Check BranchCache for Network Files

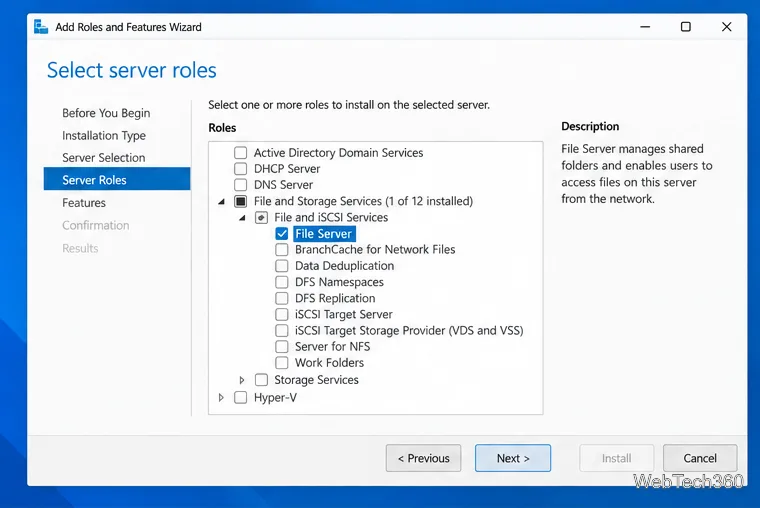282,250
